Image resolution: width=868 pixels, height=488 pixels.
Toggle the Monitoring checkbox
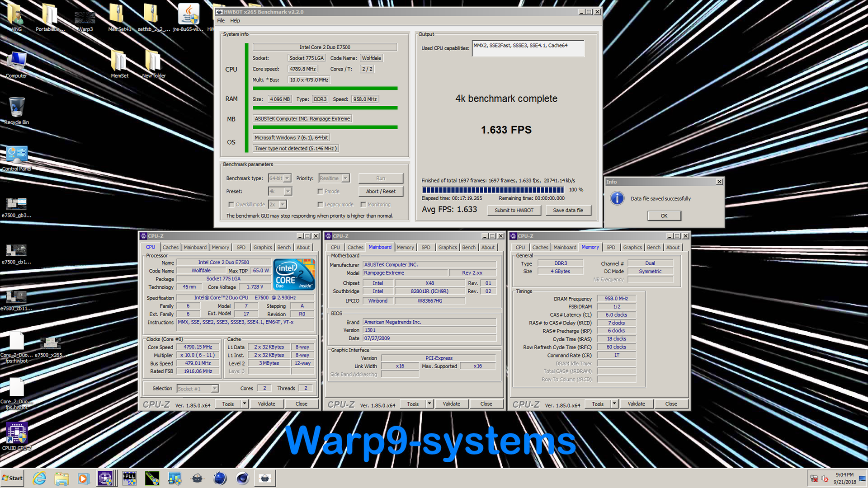(x=363, y=205)
